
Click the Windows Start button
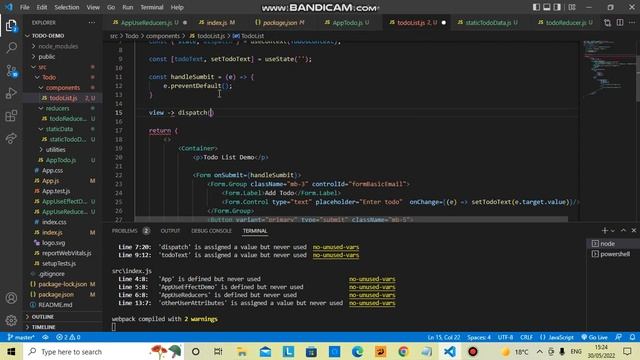[x=11, y=351]
